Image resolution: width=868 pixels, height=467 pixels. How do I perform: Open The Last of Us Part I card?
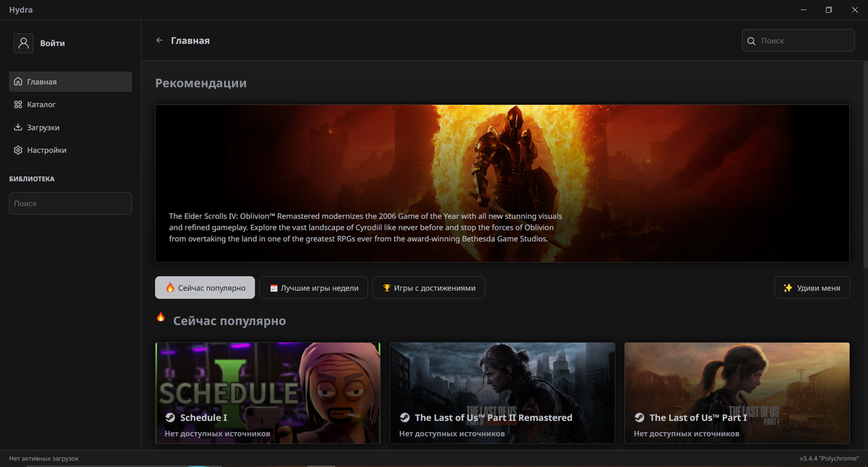(737, 393)
